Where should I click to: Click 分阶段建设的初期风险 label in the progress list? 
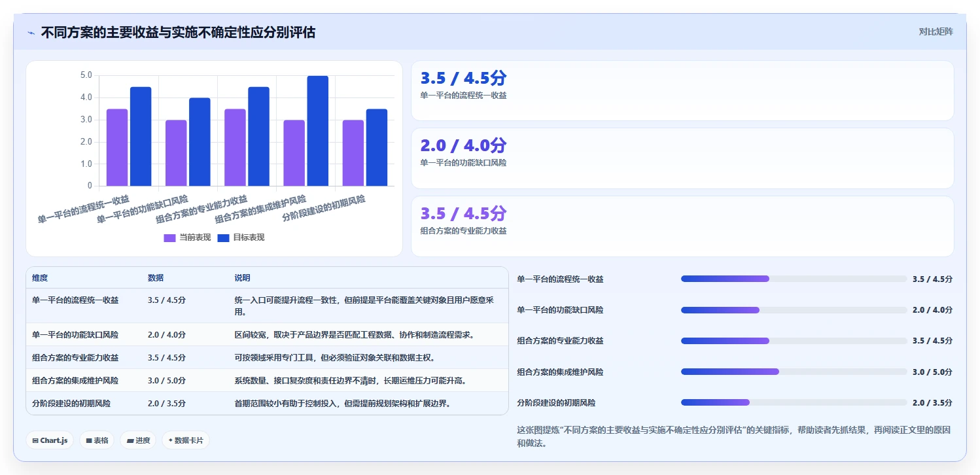[556, 402]
